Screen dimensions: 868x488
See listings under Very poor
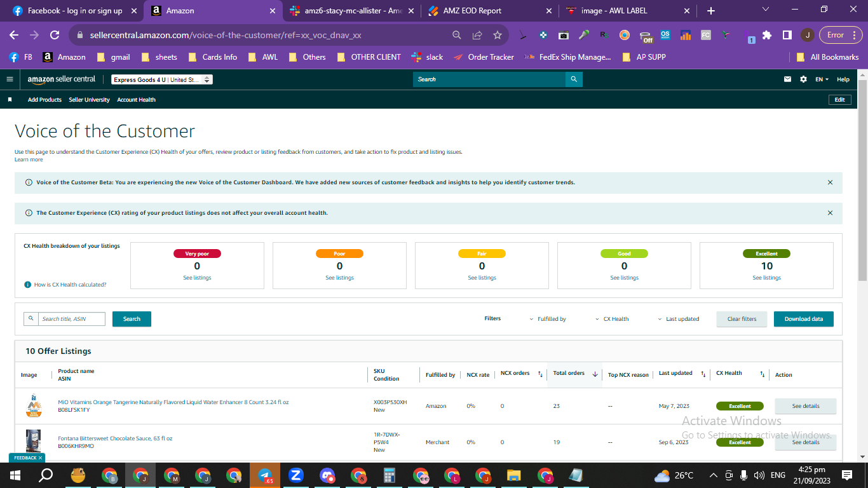(x=197, y=278)
